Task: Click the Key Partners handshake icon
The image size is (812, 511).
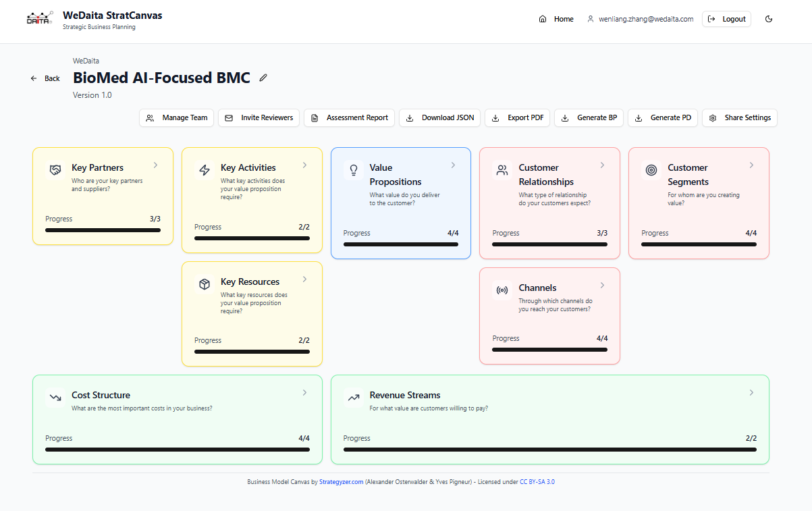Action: [55, 170]
